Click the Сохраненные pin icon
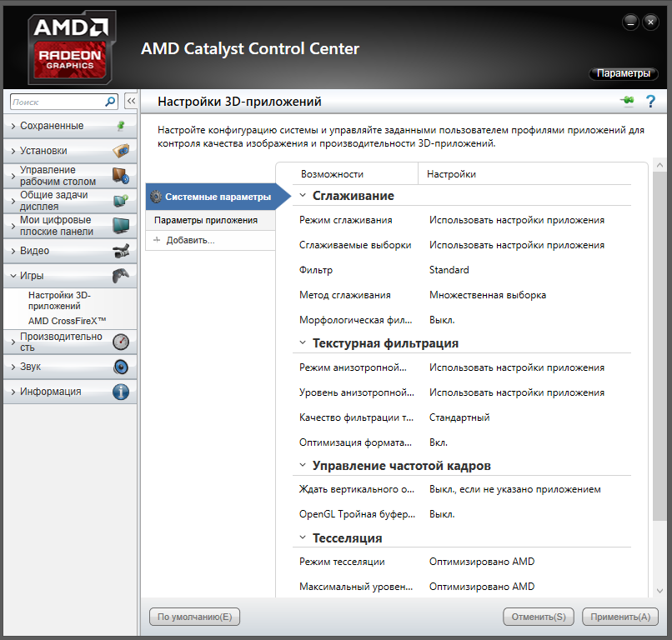Viewport: 672px width, 640px height. [121, 126]
